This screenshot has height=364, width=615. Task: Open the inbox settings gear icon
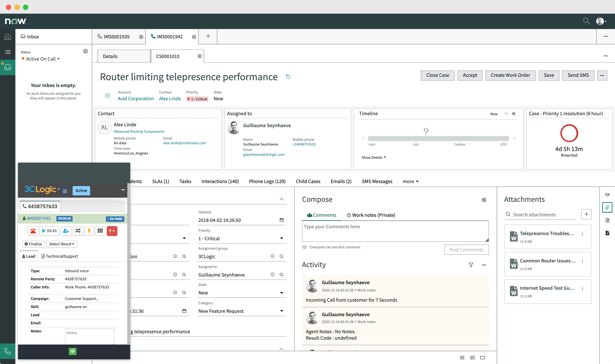click(x=85, y=51)
